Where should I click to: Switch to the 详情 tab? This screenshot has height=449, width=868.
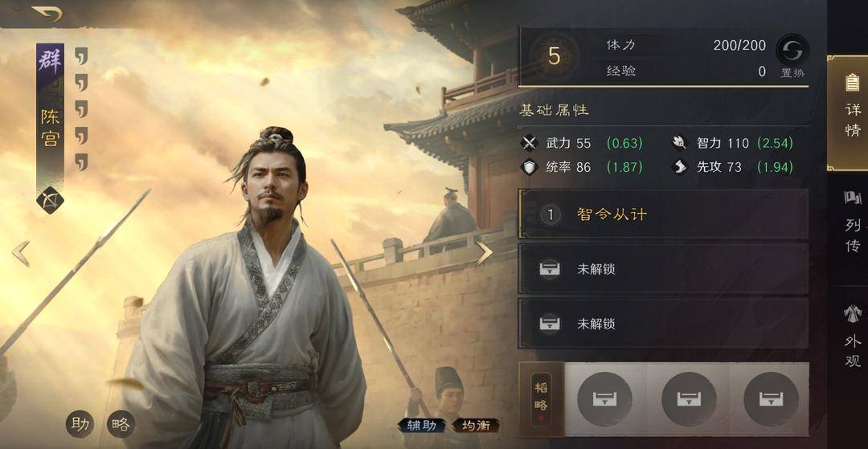tap(853, 112)
